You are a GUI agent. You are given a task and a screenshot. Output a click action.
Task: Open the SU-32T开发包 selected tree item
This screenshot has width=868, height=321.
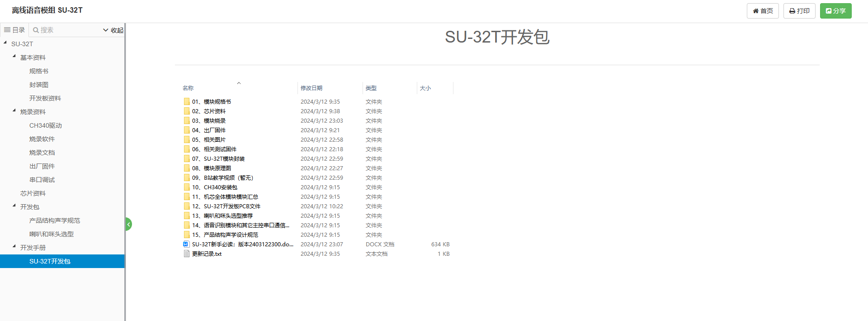(50, 261)
